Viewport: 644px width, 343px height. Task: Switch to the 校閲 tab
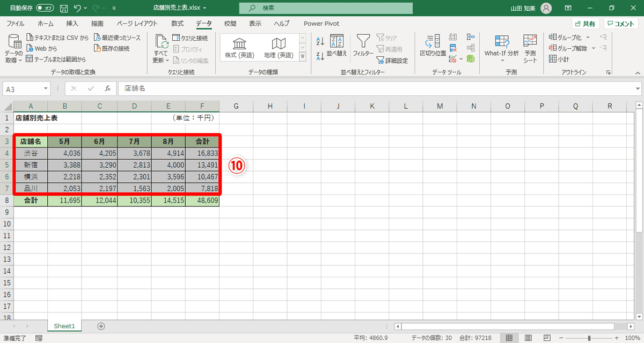pyautogui.click(x=230, y=24)
